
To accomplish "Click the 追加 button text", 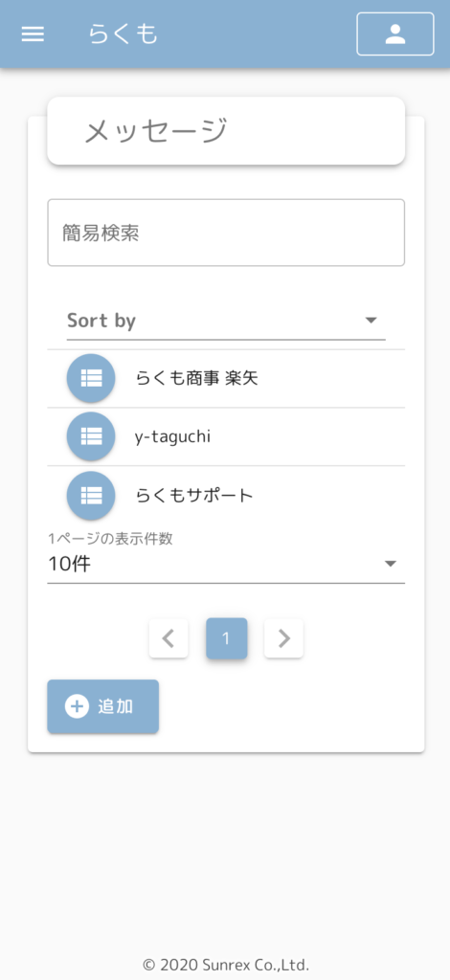I will click(116, 707).
